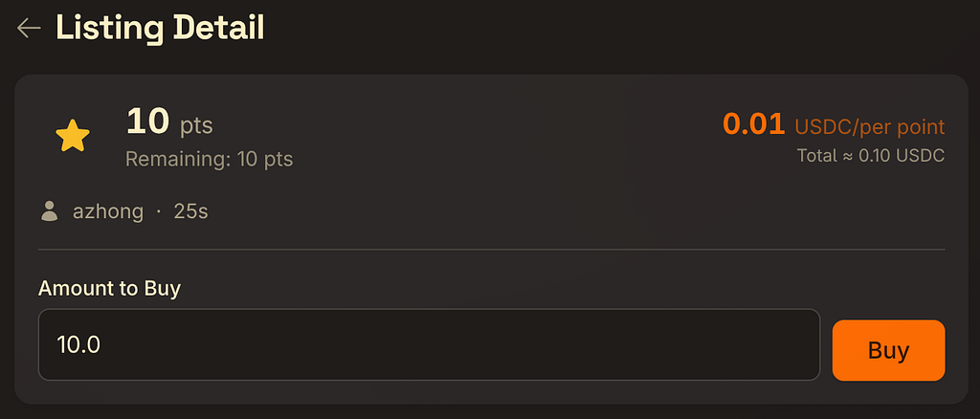Click the user avatar icon beside azhong
Image resolution: width=980 pixels, height=419 pixels.
(50, 211)
